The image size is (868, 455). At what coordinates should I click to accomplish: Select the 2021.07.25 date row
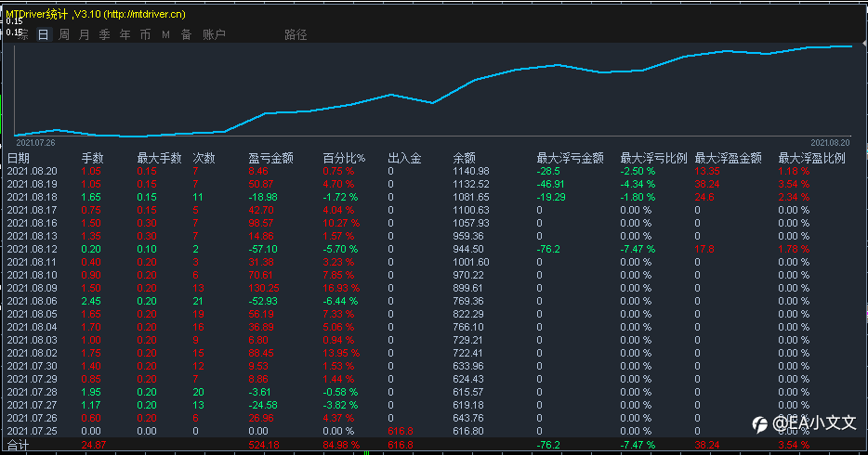pos(33,431)
